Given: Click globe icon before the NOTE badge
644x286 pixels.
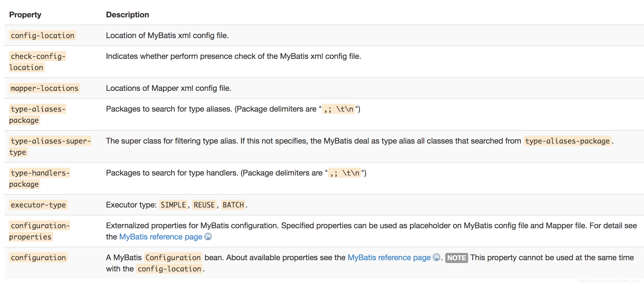Looking at the screenshot, I should click(437, 257).
